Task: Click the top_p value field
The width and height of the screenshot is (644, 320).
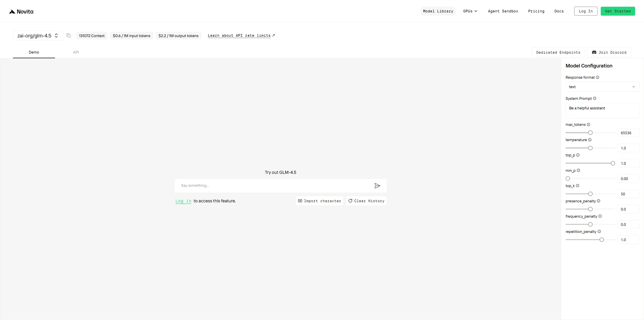Action: (628, 163)
